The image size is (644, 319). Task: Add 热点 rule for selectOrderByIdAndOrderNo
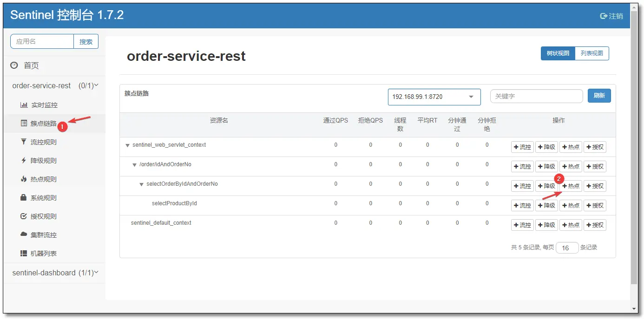click(x=571, y=186)
